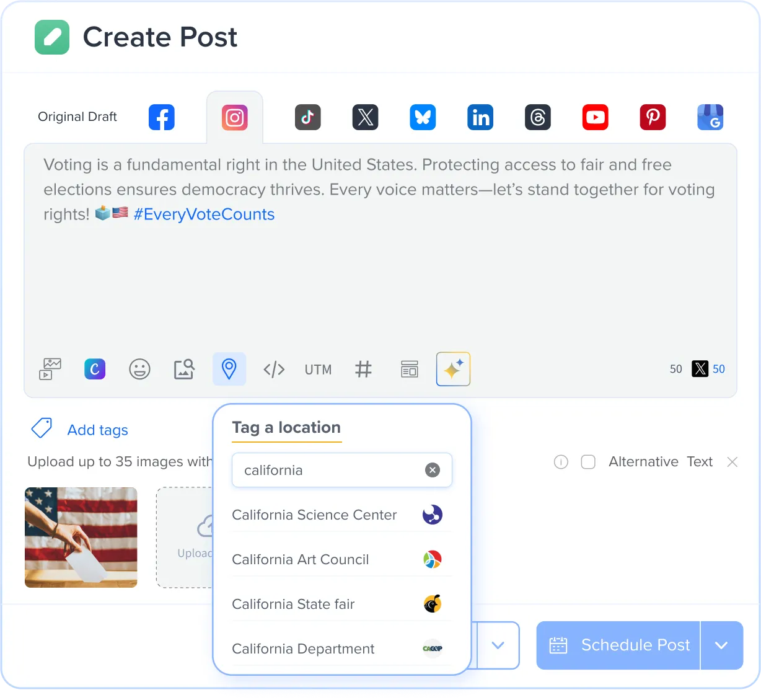Image resolution: width=761 pixels, height=700 pixels.
Task: Switch to the Facebook tab
Action: pyautogui.click(x=162, y=117)
